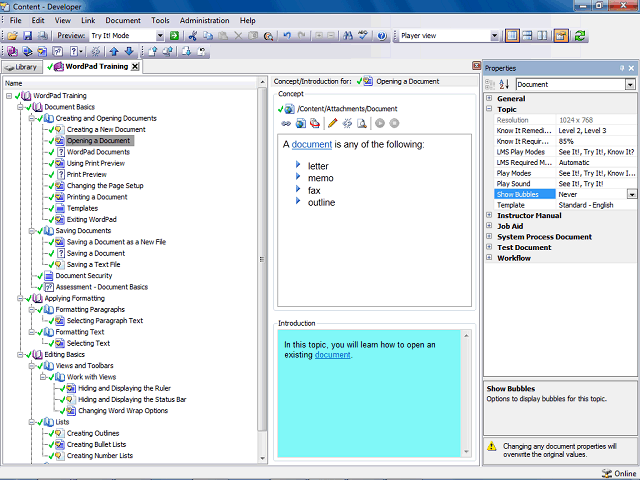
Task: Pin the Properties panel
Action: [622, 68]
